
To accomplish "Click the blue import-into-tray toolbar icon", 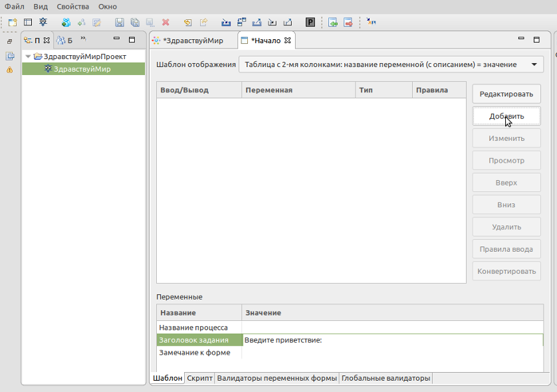I will tap(226, 23).
